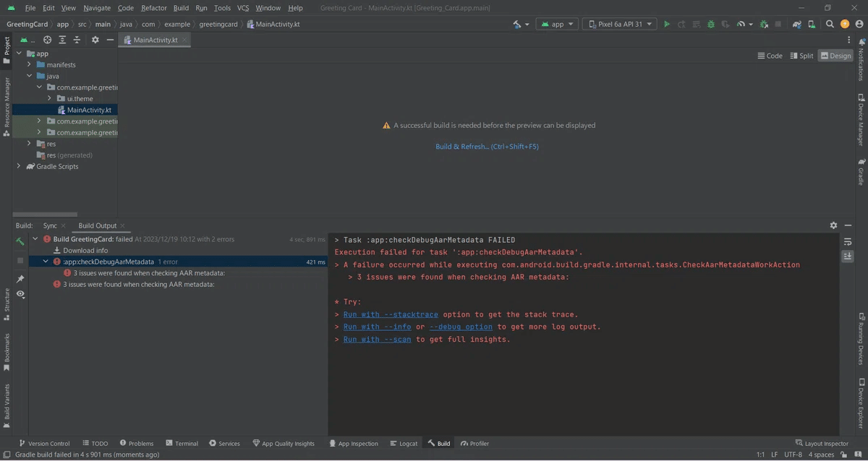Click the Sync Project with Gradle Files elephant icon
Viewport: 868px width, 461px height.
(797, 24)
